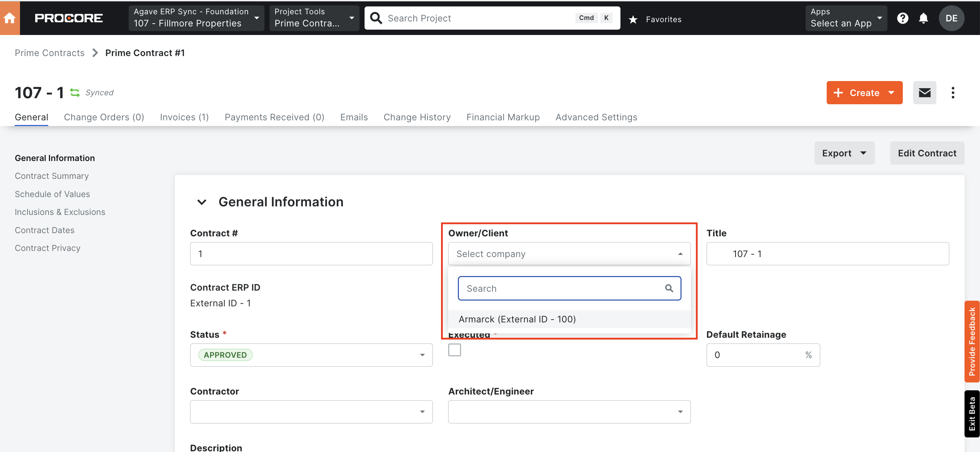
Task: Open the Project Tools dropdown
Action: [314, 18]
